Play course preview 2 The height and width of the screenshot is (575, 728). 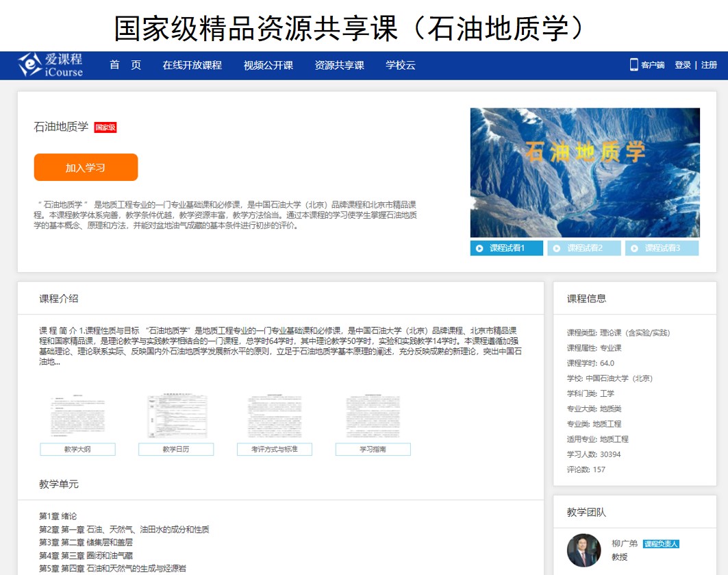click(x=583, y=248)
